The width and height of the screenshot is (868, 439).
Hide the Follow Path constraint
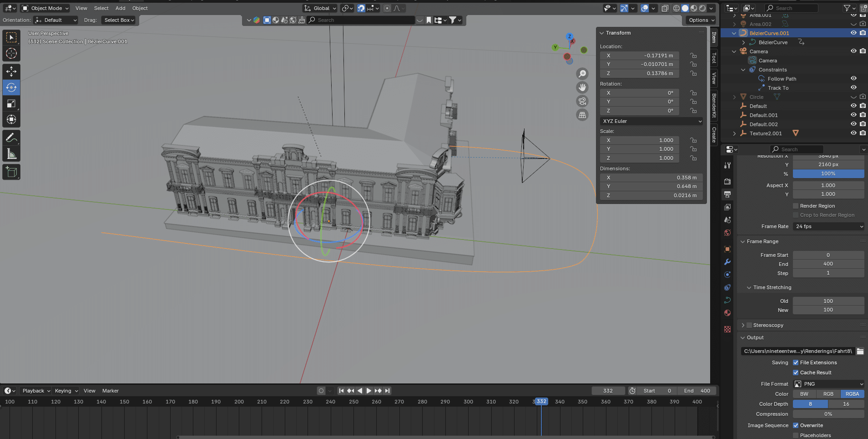point(853,78)
